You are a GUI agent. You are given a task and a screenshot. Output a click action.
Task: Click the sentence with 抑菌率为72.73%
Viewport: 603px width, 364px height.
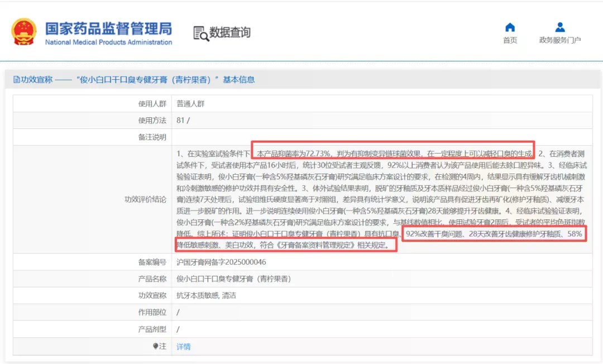394,154
